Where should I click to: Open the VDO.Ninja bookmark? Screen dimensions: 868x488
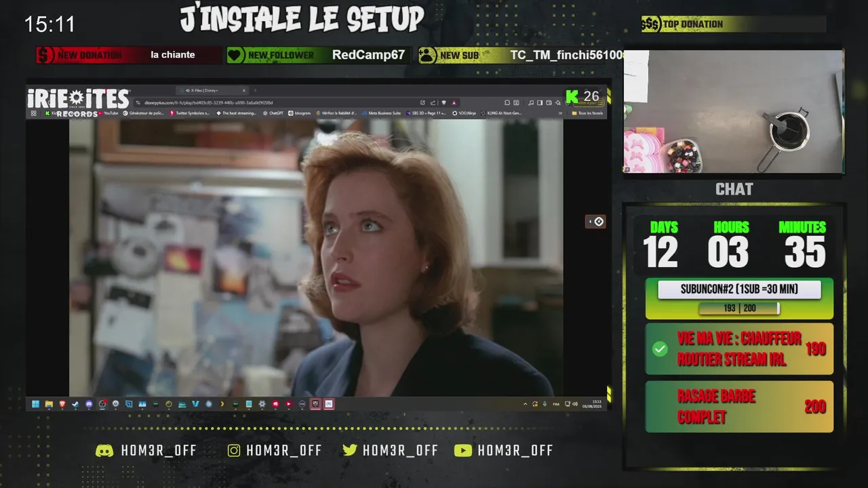coord(465,113)
